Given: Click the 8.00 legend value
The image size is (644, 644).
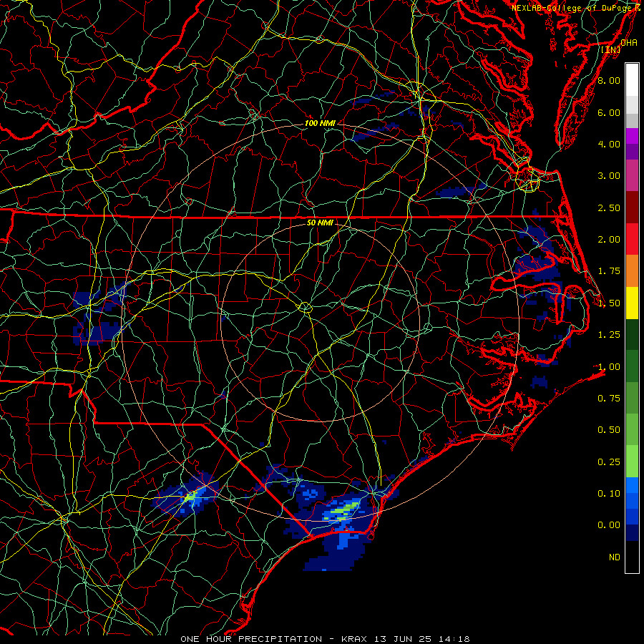Looking at the screenshot, I should pyautogui.click(x=609, y=80).
